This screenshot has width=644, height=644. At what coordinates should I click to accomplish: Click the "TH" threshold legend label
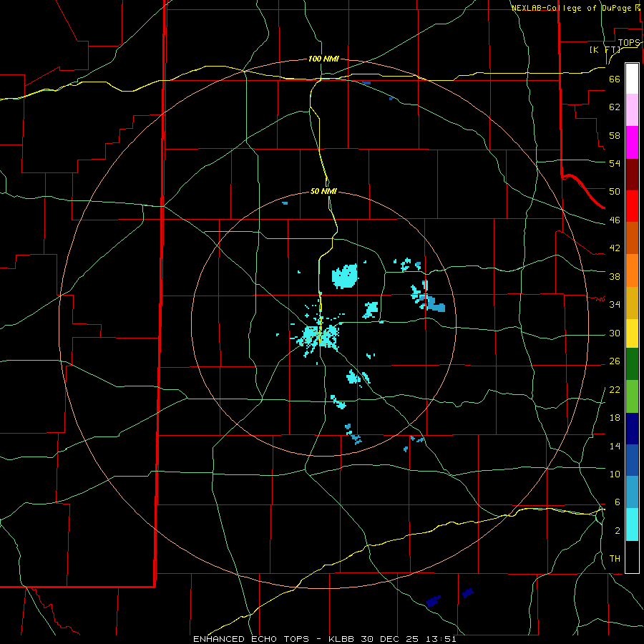pos(615,559)
